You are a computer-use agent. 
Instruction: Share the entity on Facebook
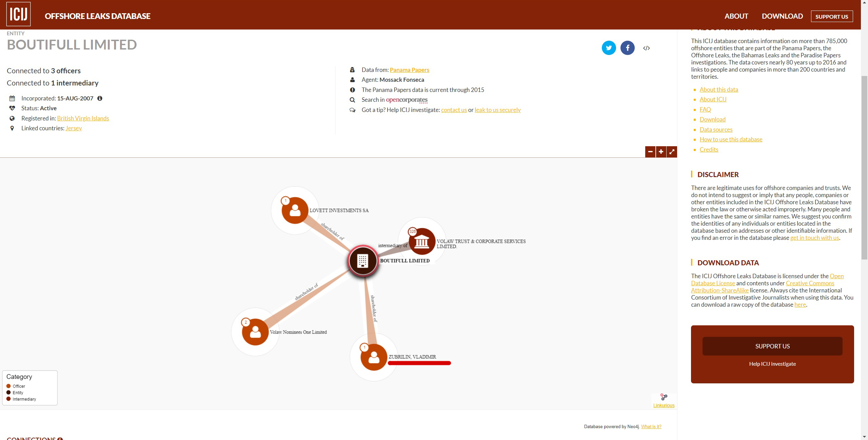coord(627,48)
